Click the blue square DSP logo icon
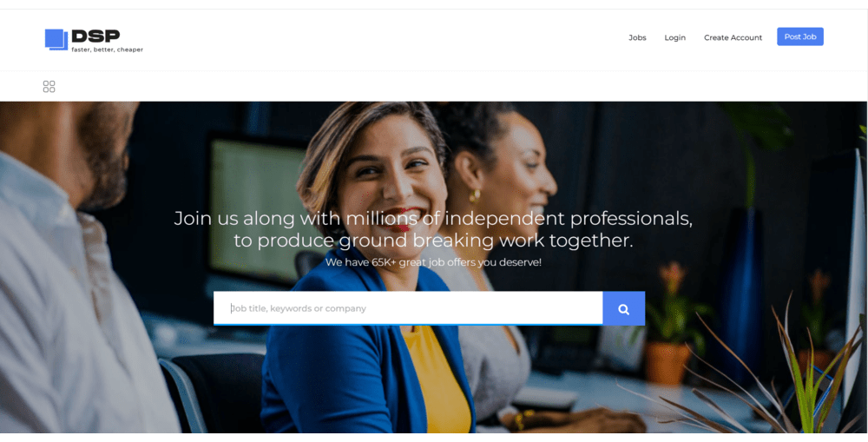This screenshot has height=442, width=868. (x=56, y=40)
